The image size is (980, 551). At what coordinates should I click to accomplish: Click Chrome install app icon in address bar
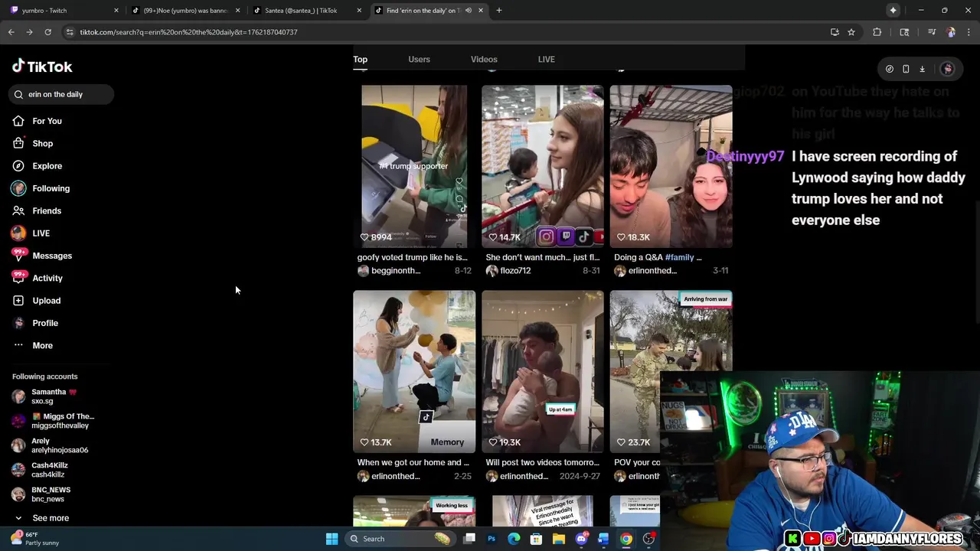[835, 32]
